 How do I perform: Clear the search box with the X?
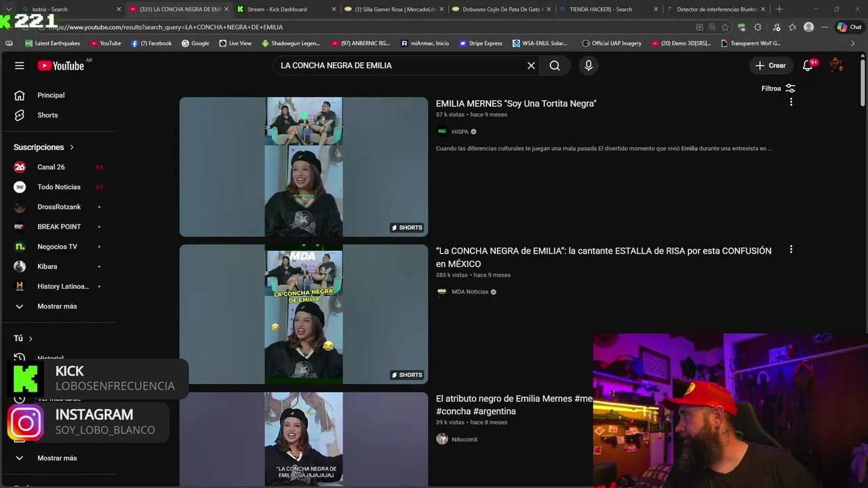(x=531, y=66)
